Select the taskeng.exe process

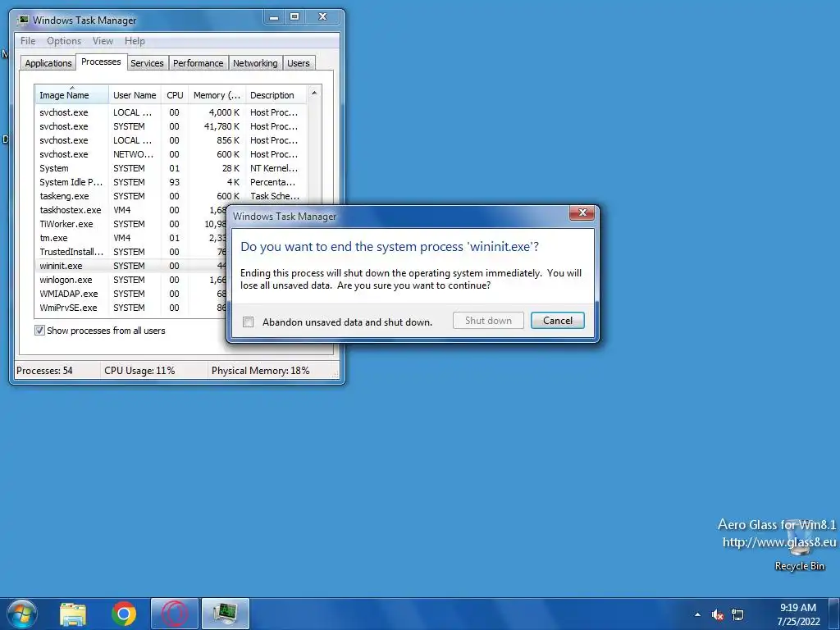click(171, 196)
